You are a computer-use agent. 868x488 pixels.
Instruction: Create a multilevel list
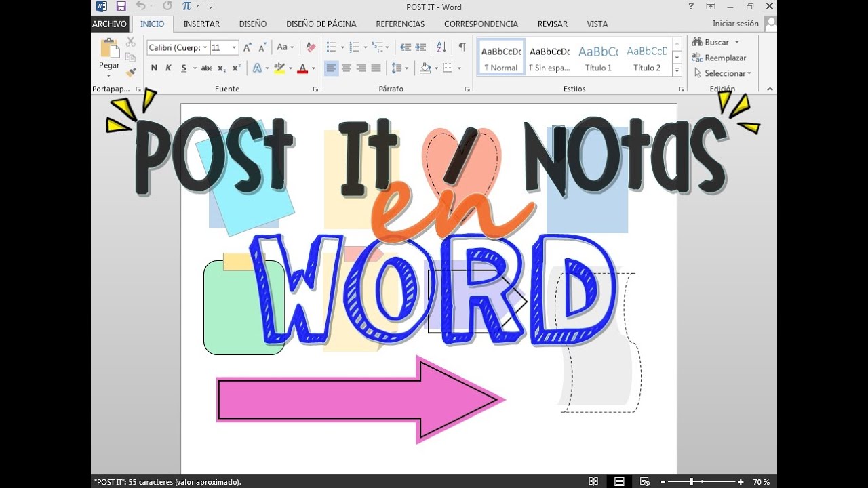click(377, 47)
